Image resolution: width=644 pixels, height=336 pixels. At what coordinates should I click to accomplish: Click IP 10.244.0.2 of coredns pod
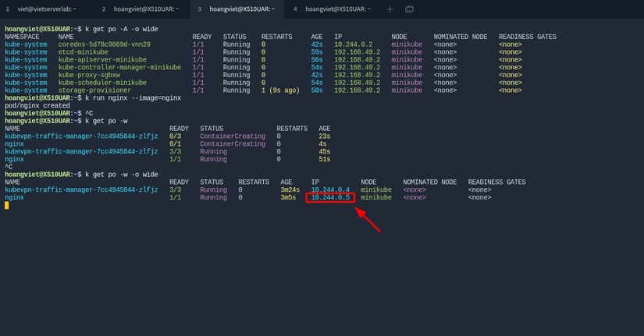(x=353, y=44)
